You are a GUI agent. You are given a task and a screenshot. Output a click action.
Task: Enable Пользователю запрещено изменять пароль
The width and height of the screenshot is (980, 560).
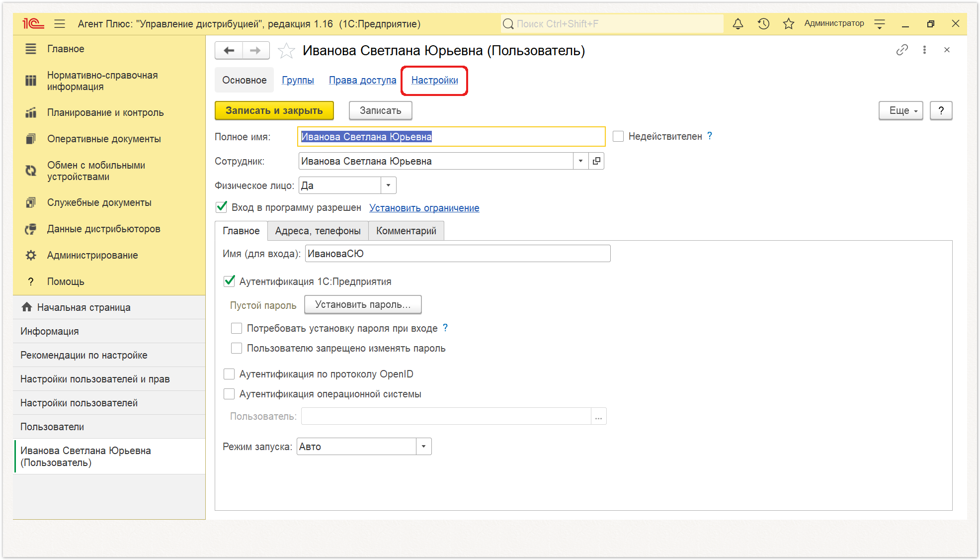tap(237, 348)
